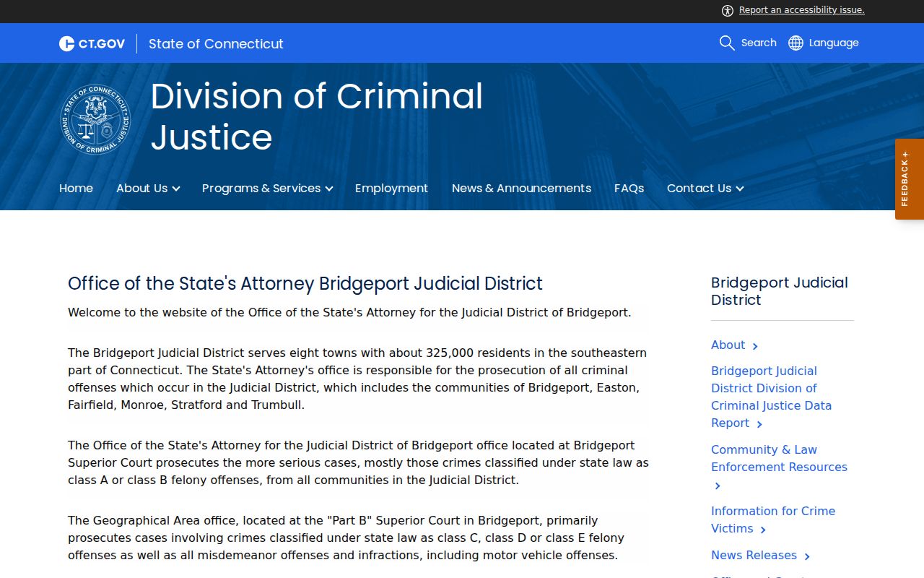Screen dimensions: 924x578
Task: Open the State of Connecticut link
Action: [x=216, y=43]
